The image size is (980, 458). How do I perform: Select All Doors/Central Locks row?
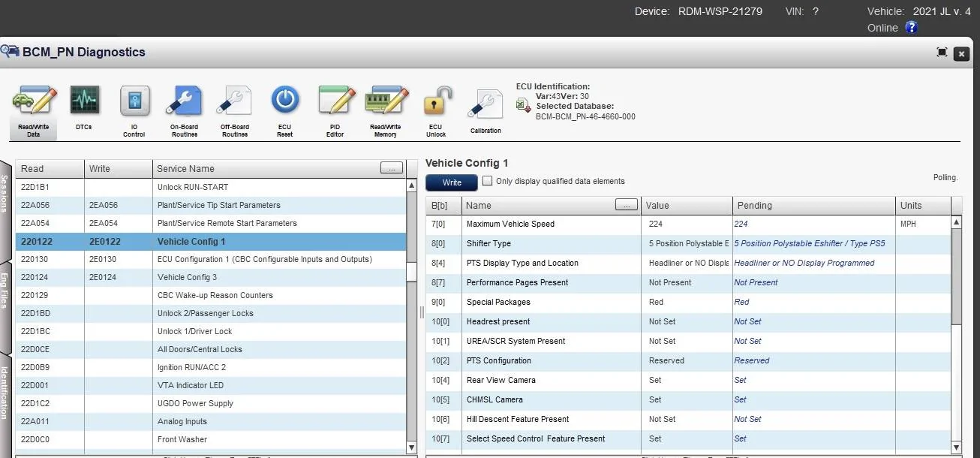tap(211, 349)
